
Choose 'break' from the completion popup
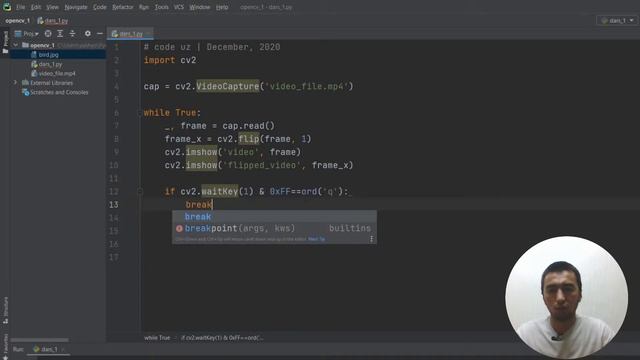(x=274, y=217)
